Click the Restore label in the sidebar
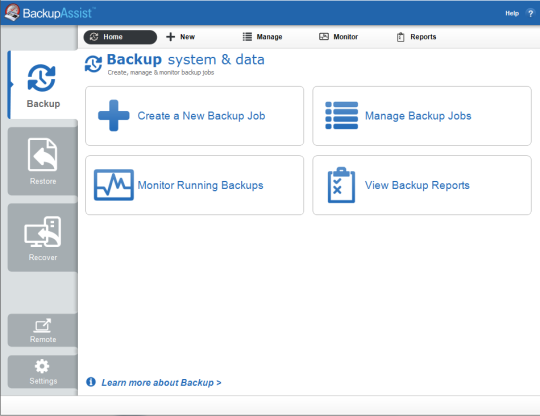540x416 pixels. click(43, 181)
